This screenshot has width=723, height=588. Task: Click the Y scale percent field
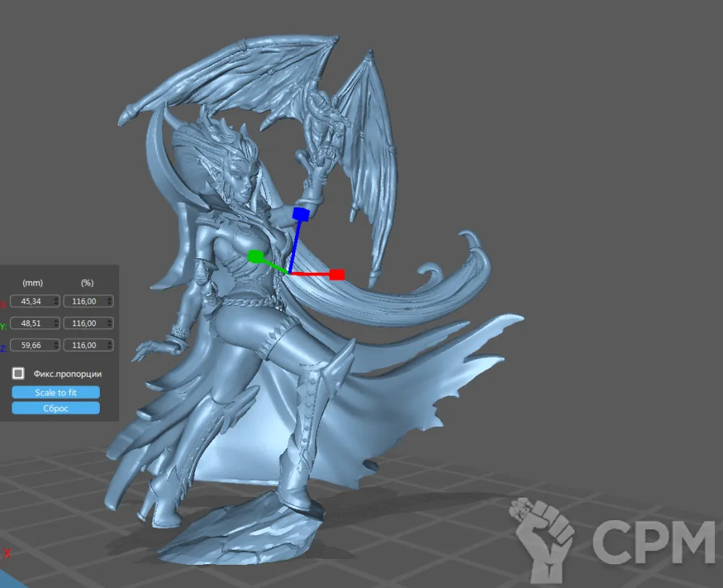[84, 323]
